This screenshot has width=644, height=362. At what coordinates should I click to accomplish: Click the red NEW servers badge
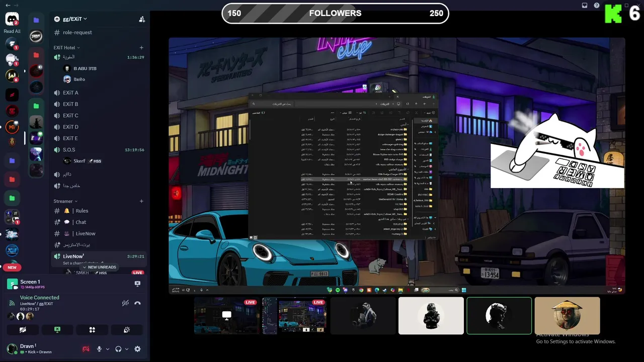pyautogui.click(x=12, y=267)
